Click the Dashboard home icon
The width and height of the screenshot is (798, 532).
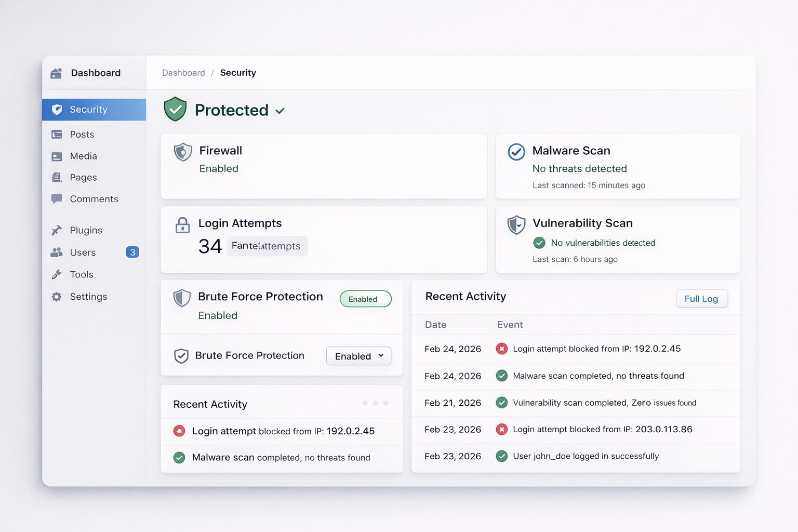click(x=56, y=73)
